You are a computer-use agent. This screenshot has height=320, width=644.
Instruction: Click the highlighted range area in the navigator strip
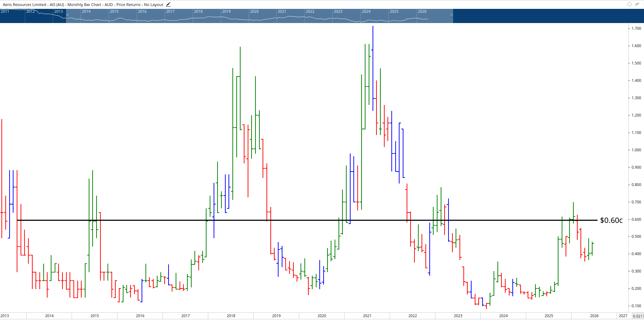259,16
